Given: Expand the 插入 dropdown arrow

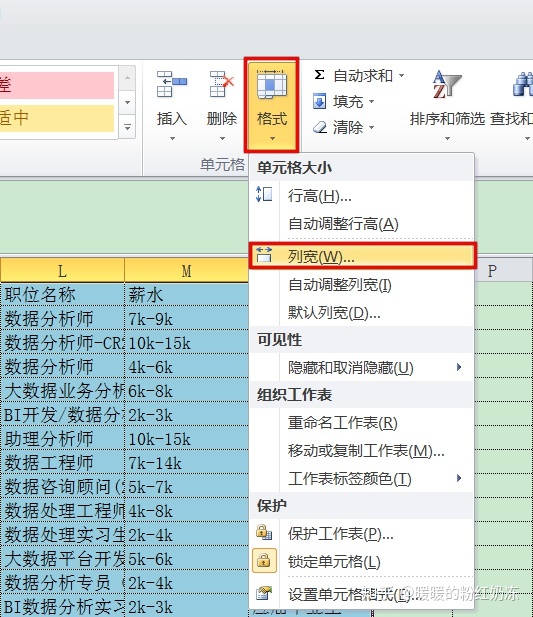Looking at the screenshot, I should click(x=172, y=139).
